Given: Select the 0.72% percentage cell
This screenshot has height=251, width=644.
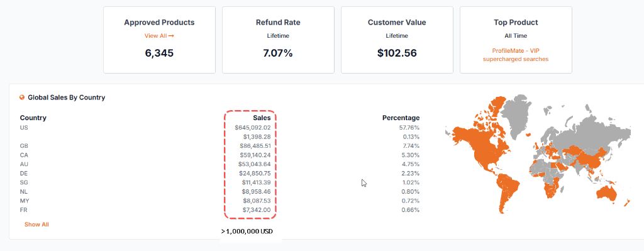Looking at the screenshot, I should point(411,201).
